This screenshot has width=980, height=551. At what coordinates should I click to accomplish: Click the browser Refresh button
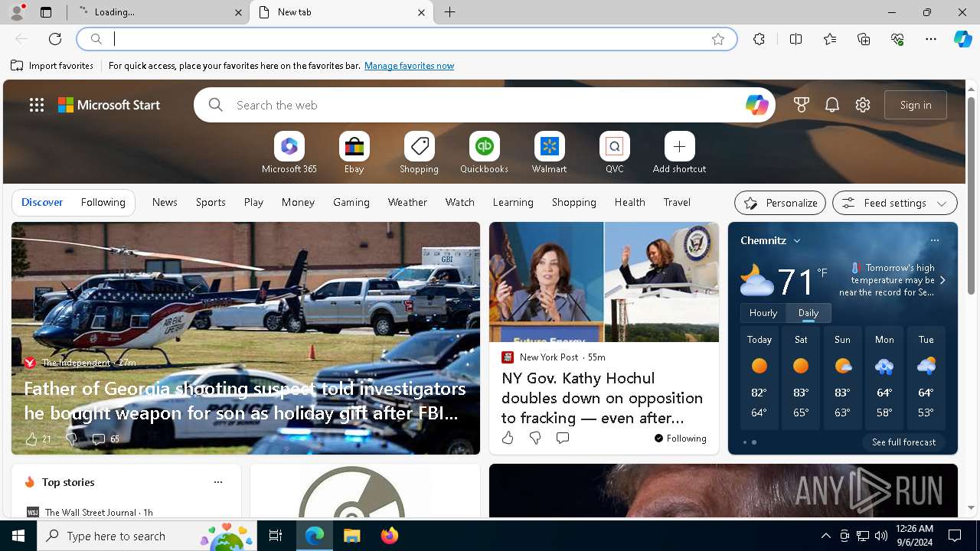(55, 39)
